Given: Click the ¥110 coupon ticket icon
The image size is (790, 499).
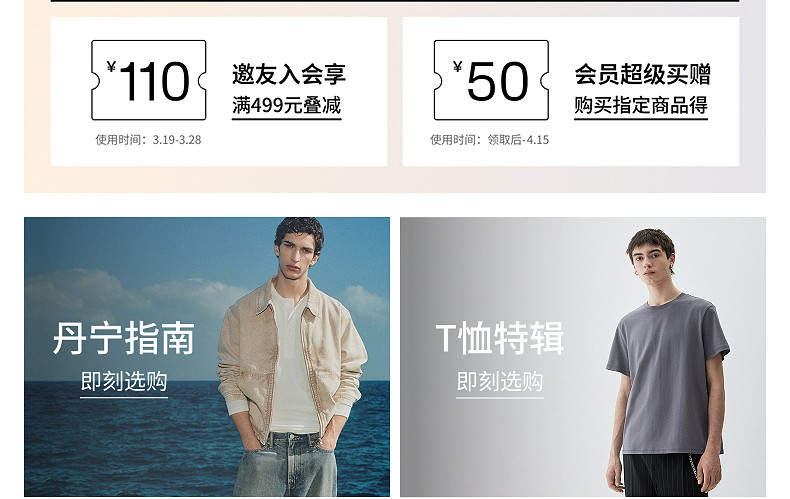Looking at the screenshot, I should pos(149,80).
